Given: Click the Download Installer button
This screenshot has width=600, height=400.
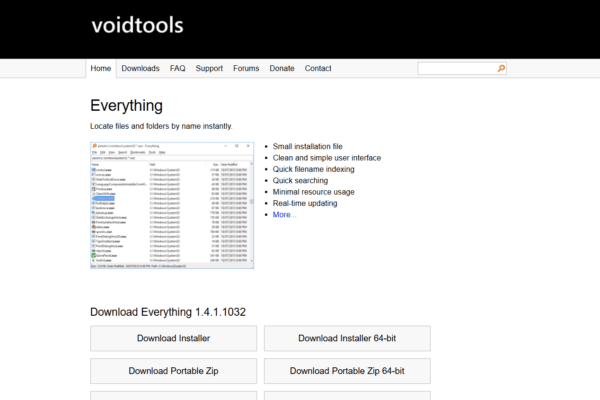Looking at the screenshot, I should [174, 339].
